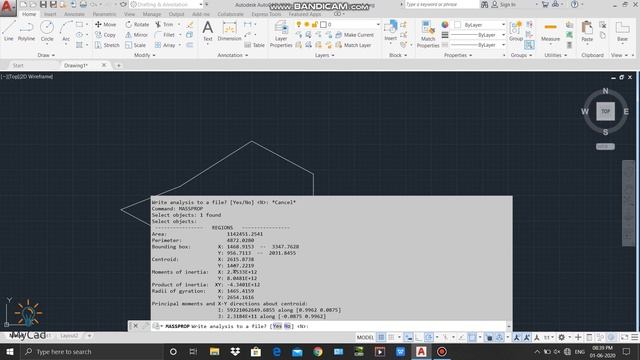
Task: Click the TOP face of ViewCube
Action: (605, 111)
